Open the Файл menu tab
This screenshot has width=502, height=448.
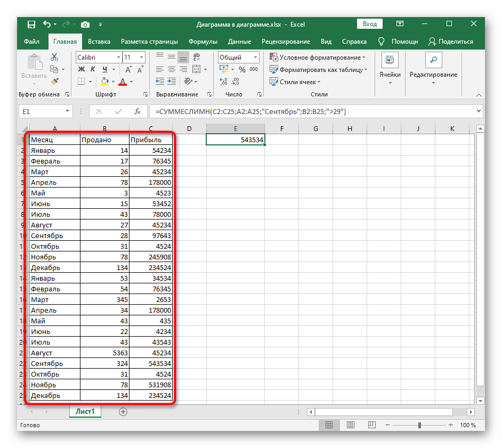31,42
